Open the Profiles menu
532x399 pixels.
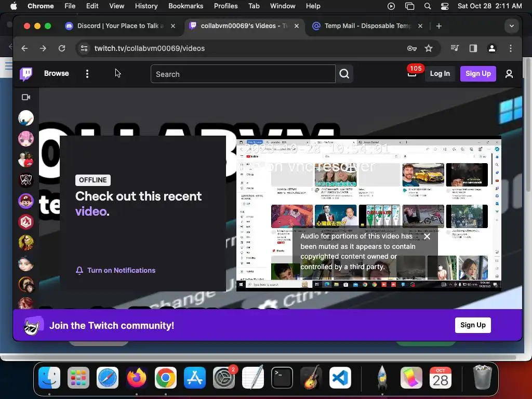(225, 6)
